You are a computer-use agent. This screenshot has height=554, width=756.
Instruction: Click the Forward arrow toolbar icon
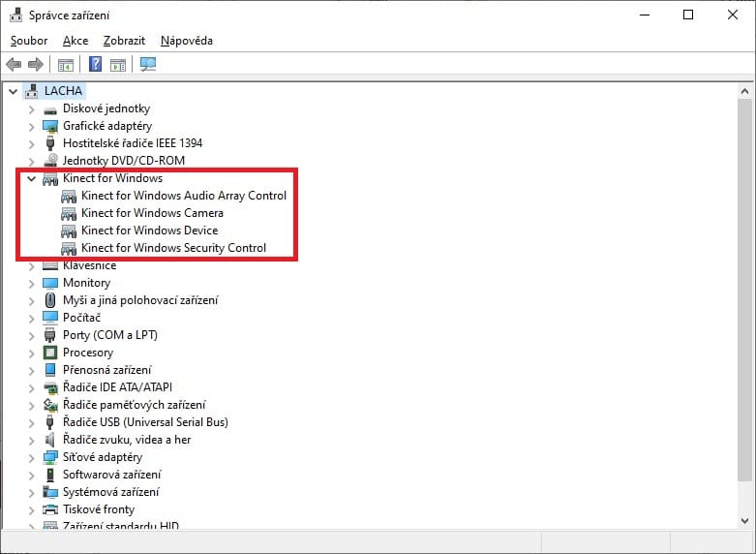(x=36, y=64)
